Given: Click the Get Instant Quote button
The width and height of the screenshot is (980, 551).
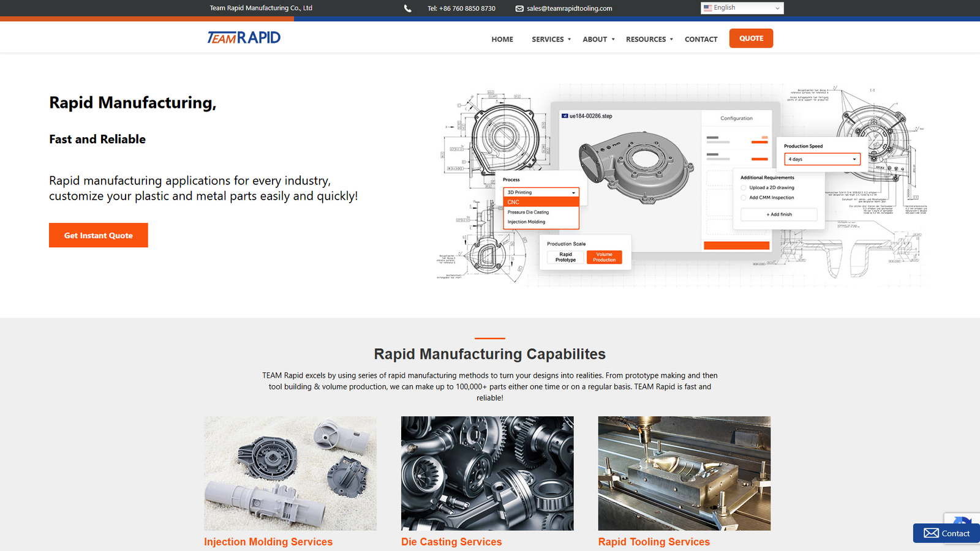Looking at the screenshot, I should pyautogui.click(x=98, y=235).
